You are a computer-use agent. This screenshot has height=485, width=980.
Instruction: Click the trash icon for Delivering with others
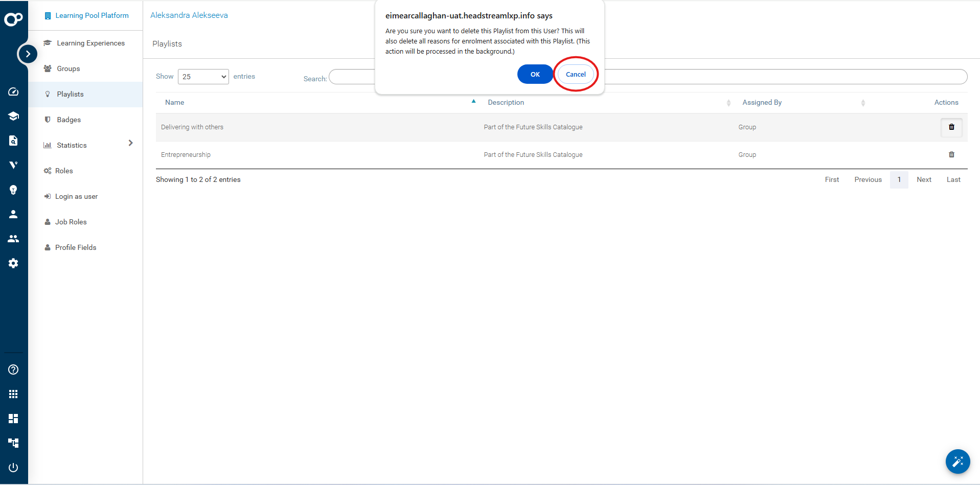[951, 127]
